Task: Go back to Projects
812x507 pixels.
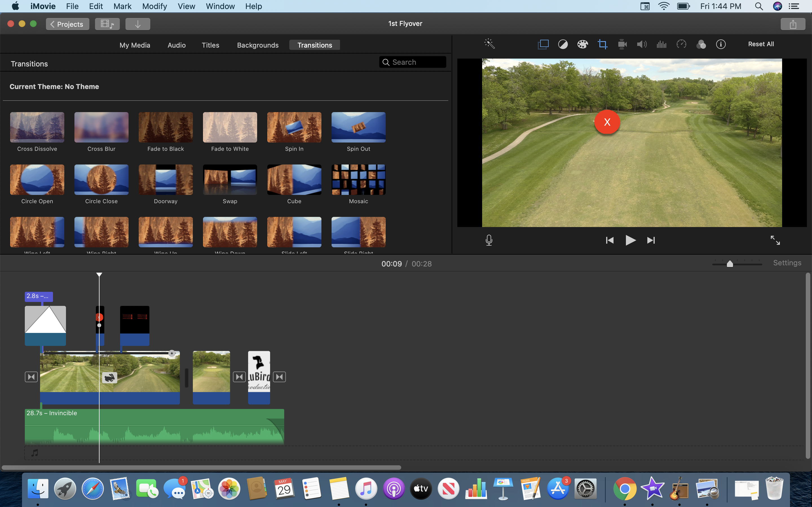Action: 67,24
